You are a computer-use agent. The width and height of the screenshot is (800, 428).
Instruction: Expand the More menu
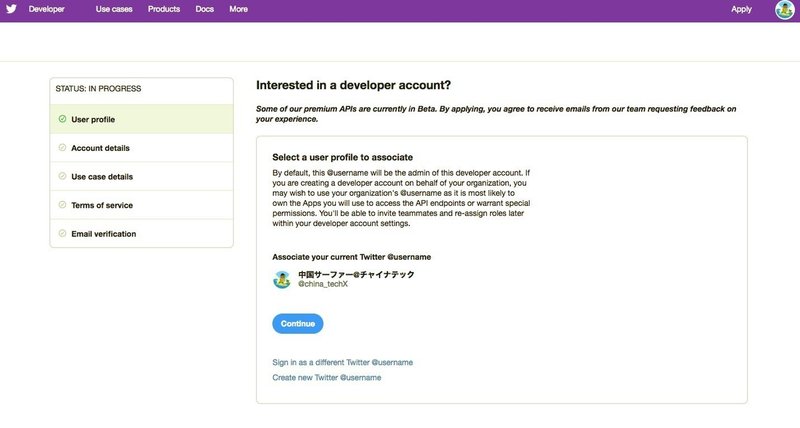(238, 9)
